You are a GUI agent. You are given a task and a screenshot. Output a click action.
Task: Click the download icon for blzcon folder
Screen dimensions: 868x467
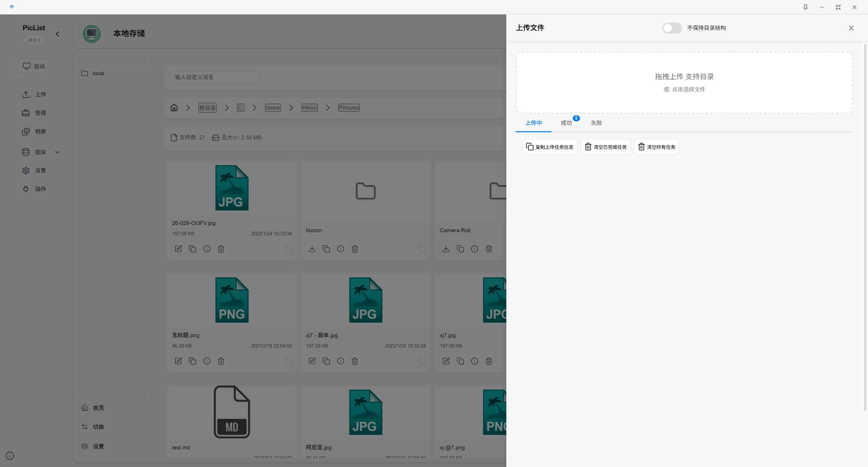pyautogui.click(x=312, y=249)
